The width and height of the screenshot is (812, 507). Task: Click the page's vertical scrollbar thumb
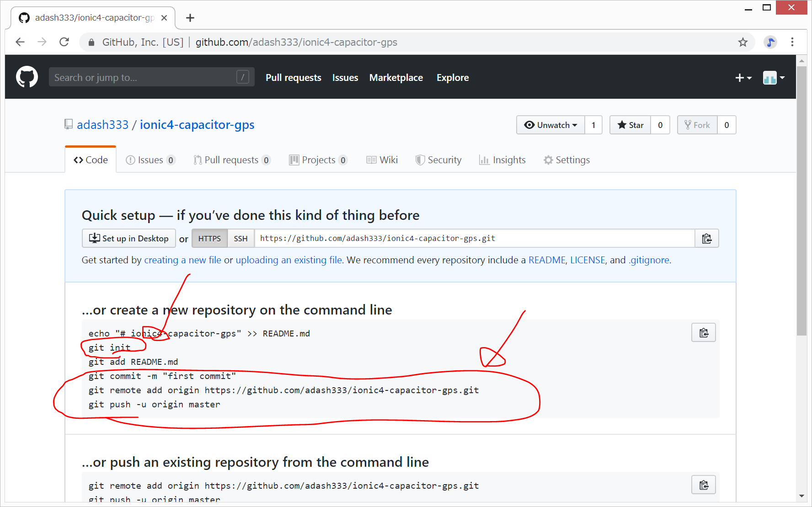click(801, 201)
